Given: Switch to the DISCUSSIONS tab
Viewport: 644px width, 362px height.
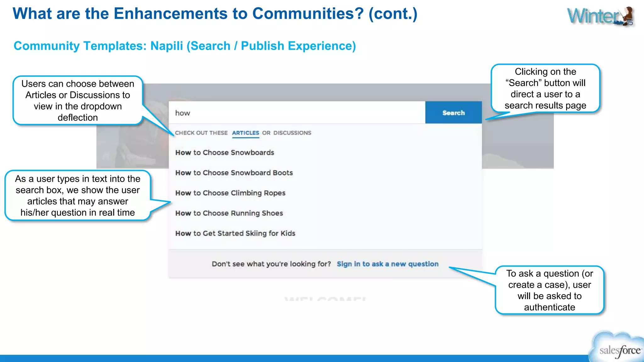Looking at the screenshot, I should click(x=292, y=133).
